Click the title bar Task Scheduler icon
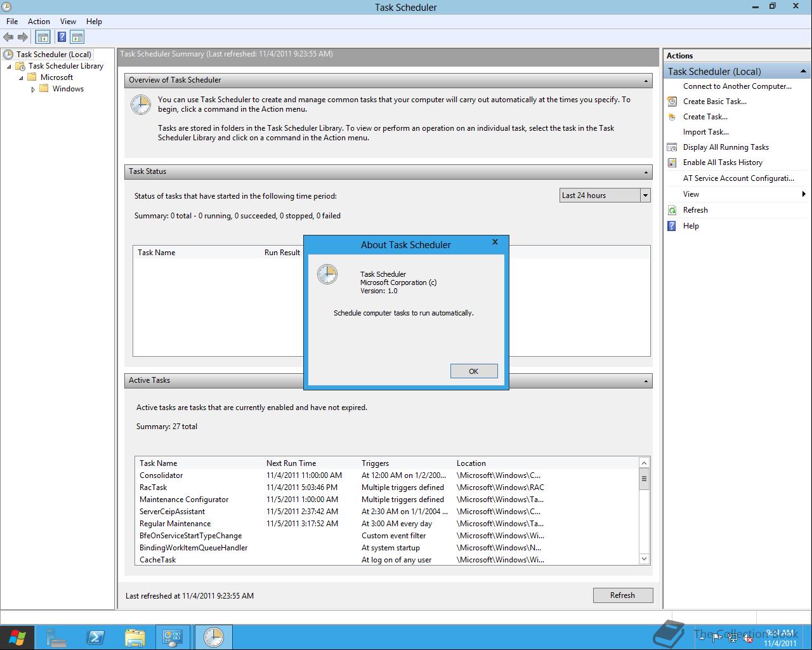812x650 pixels. tap(7, 7)
